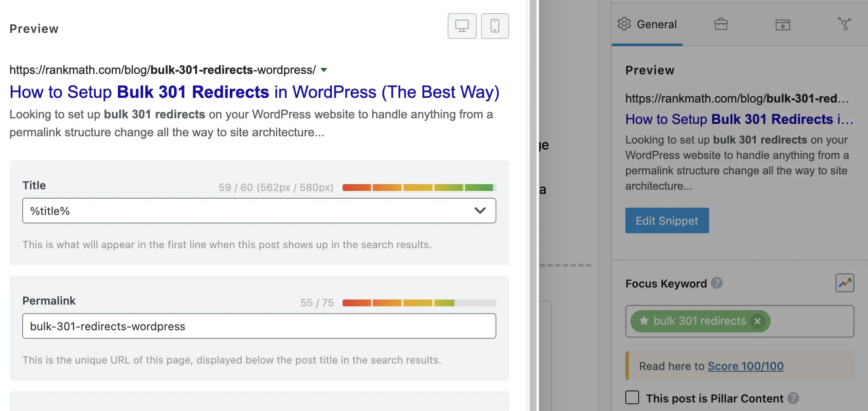This screenshot has height=411, width=868.
Task: Click the sidebar preview description text
Action: [737, 163]
